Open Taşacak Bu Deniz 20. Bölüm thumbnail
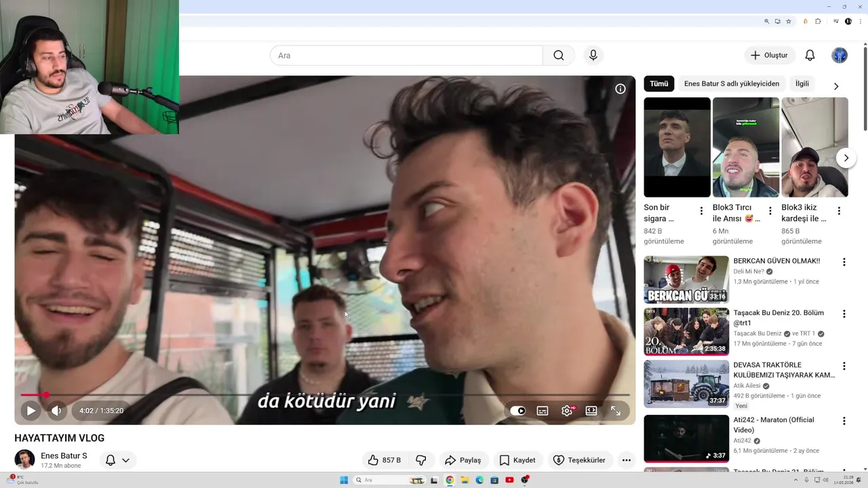 click(x=686, y=332)
